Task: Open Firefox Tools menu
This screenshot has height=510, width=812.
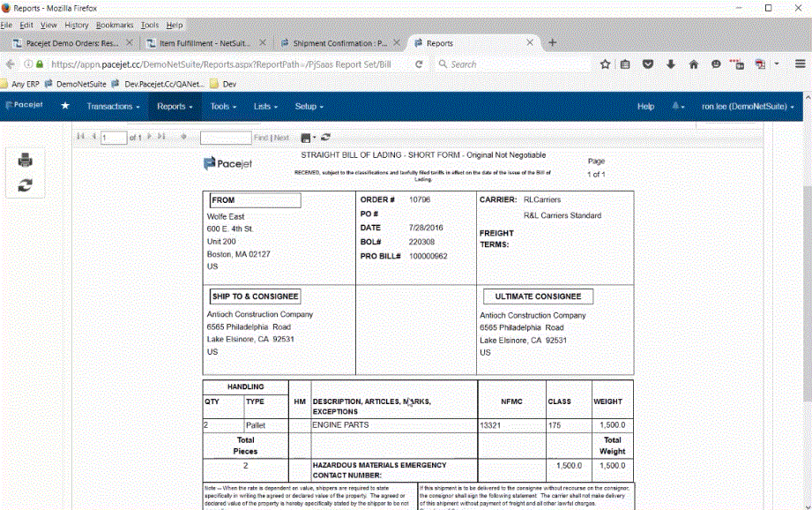Action: point(150,25)
